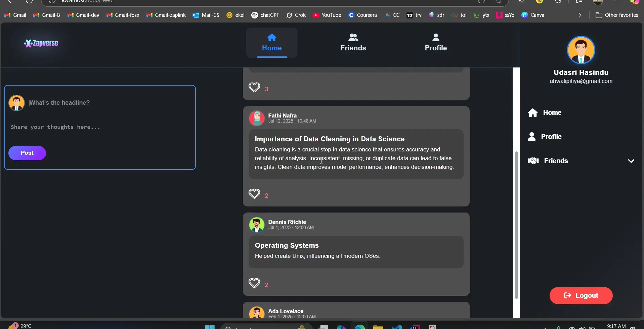Click Fathi Nafra's avatar picture
Image resolution: width=644 pixels, height=329 pixels.
[257, 119]
